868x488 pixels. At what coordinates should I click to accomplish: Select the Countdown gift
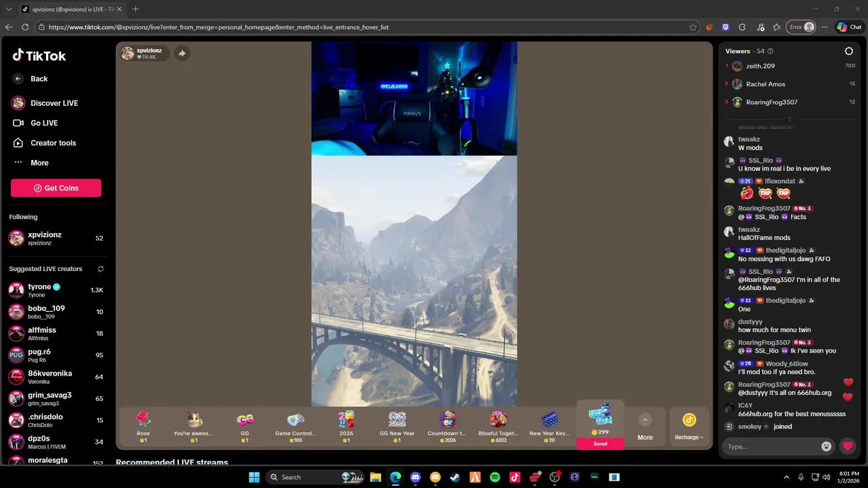448,426
